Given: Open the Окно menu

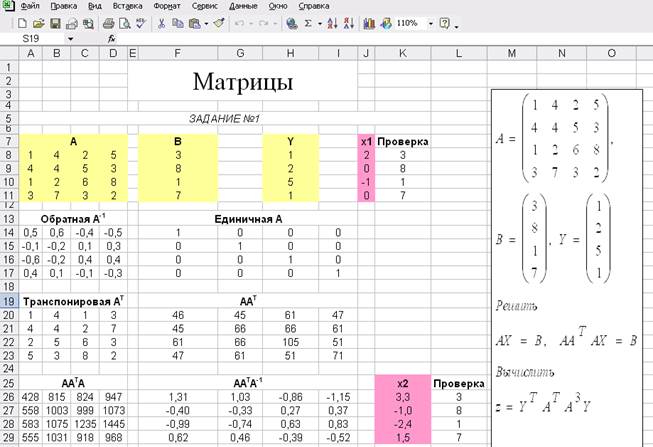Looking at the screenshot, I should coord(278,6).
